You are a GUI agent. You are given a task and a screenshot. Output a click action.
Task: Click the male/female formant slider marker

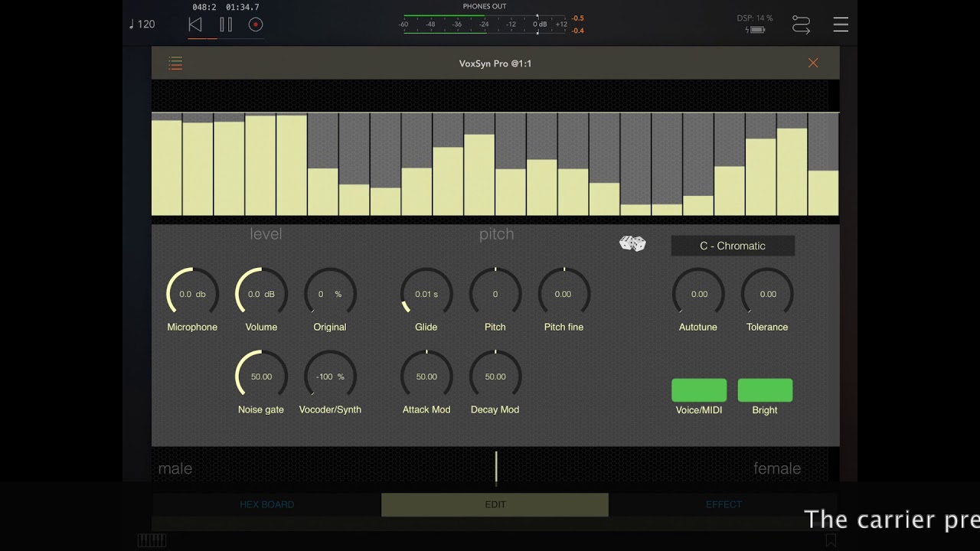(496, 468)
